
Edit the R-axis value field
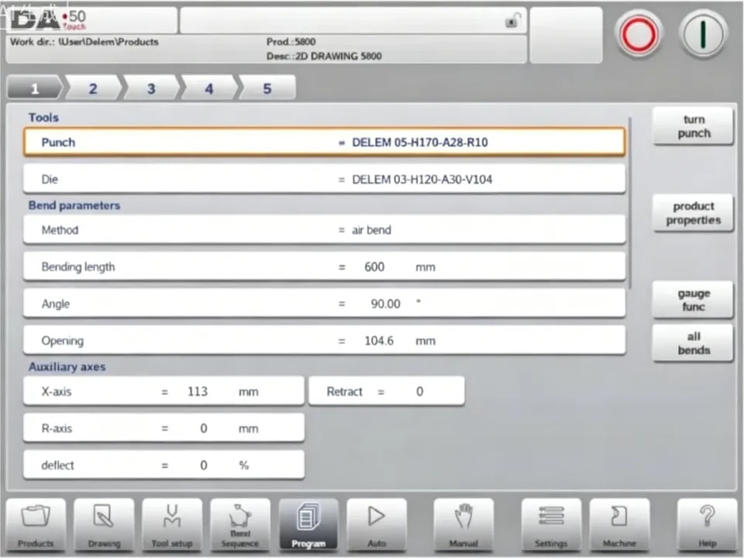(x=164, y=428)
